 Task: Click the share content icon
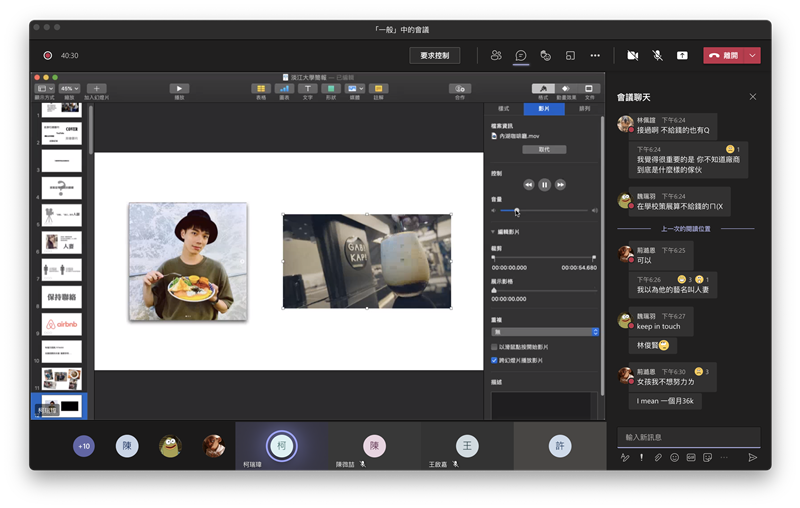[x=682, y=56]
